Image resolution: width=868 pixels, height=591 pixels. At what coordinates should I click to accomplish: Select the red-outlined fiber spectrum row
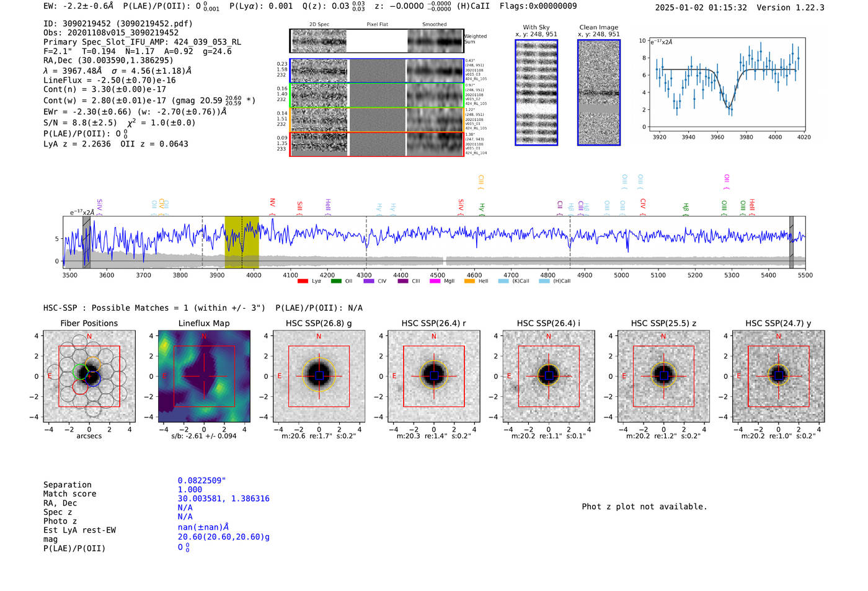coord(376,144)
